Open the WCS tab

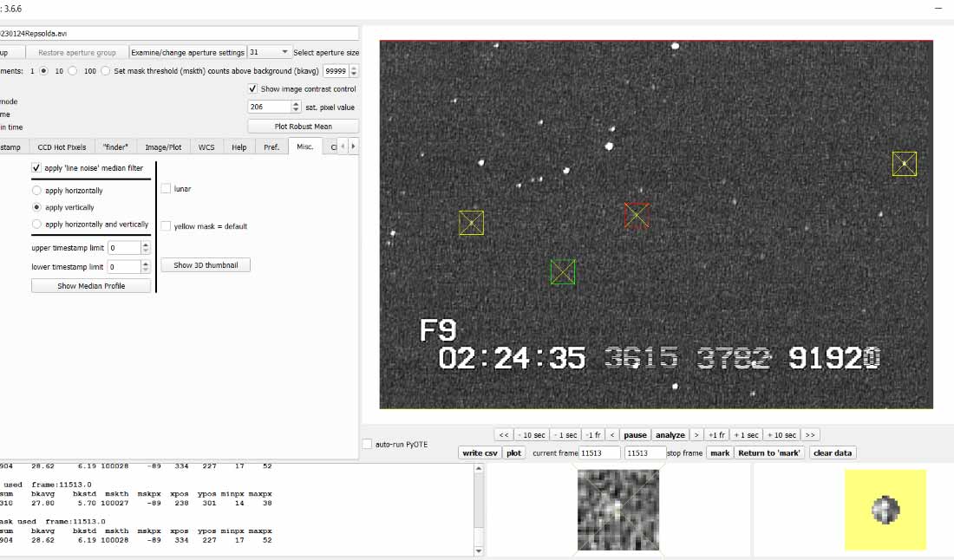pos(206,147)
